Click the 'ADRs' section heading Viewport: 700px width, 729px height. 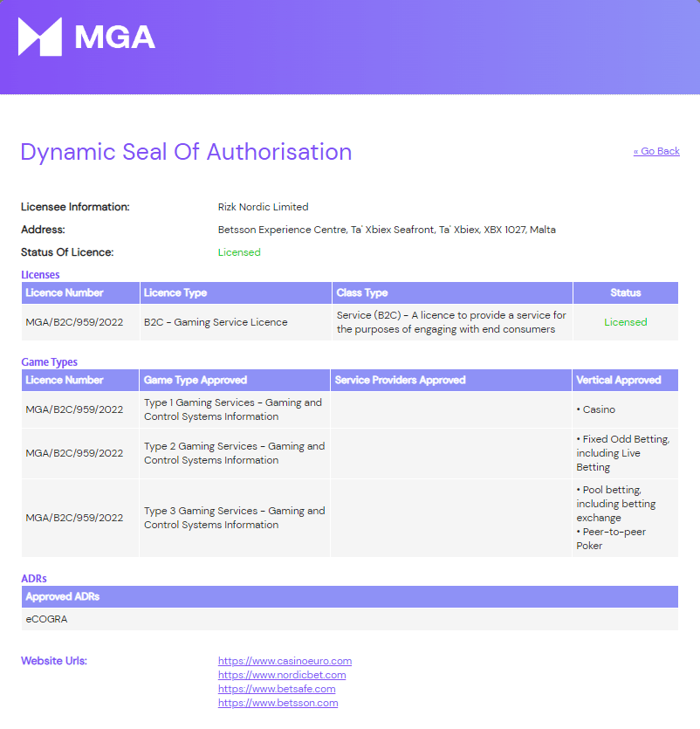click(x=34, y=579)
